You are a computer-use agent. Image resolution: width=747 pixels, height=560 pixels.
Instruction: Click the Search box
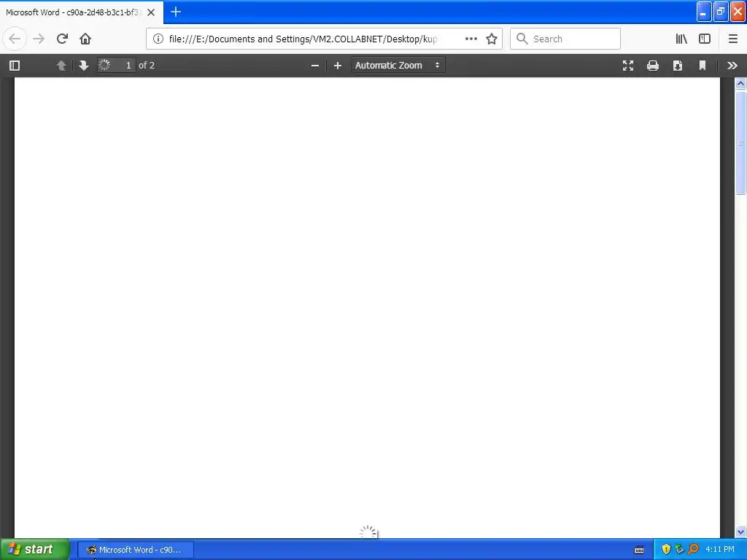(565, 39)
